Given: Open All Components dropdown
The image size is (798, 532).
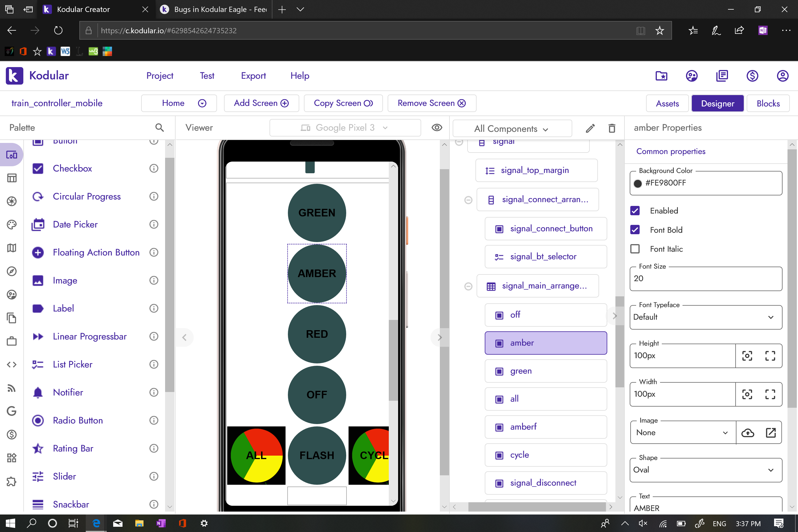Looking at the screenshot, I should pos(512,129).
